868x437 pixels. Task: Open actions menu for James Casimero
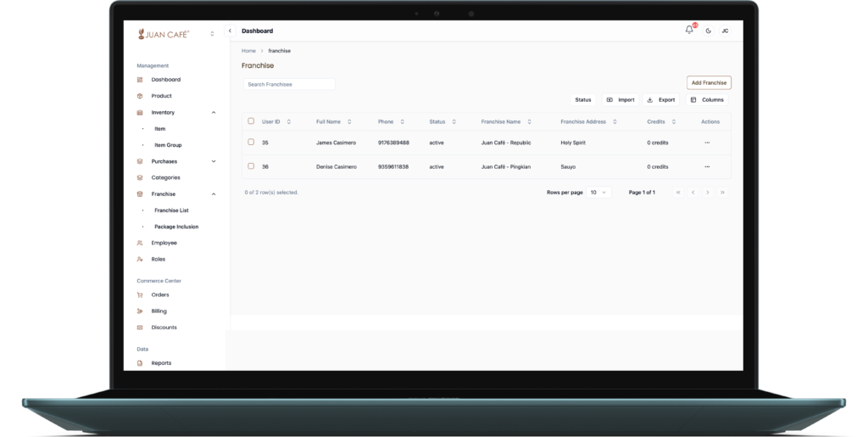(x=707, y=143)
